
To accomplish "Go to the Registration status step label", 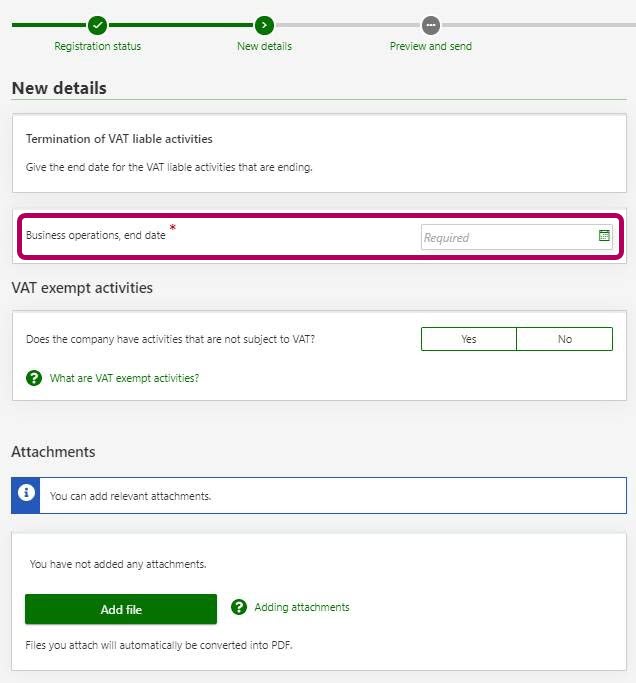I will point(97,46).
